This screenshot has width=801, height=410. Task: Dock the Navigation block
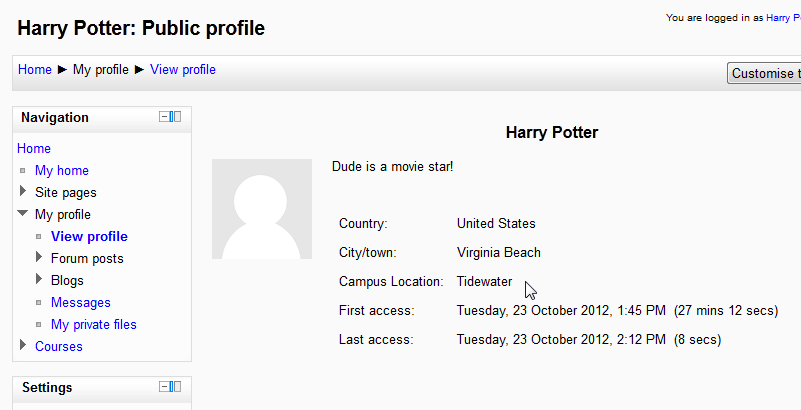tap(177, 117)
